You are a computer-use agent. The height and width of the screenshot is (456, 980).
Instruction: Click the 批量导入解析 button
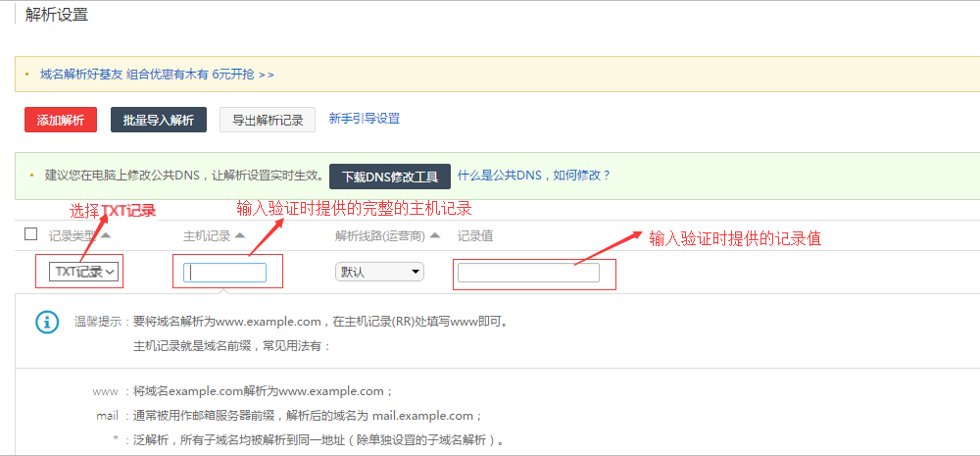(x=159, y=120)
